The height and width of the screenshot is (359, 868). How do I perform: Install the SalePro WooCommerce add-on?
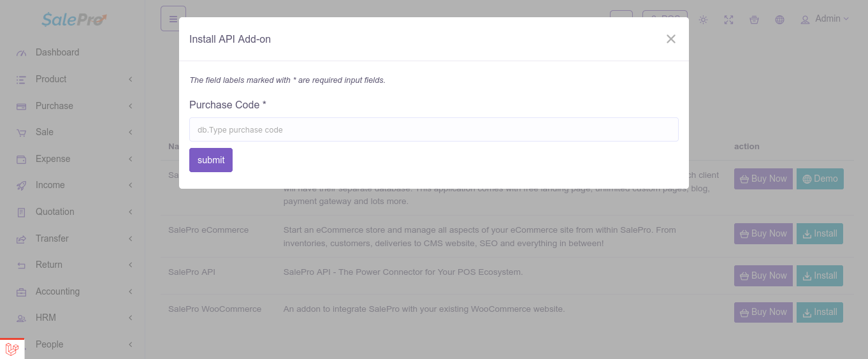(820, 312)
